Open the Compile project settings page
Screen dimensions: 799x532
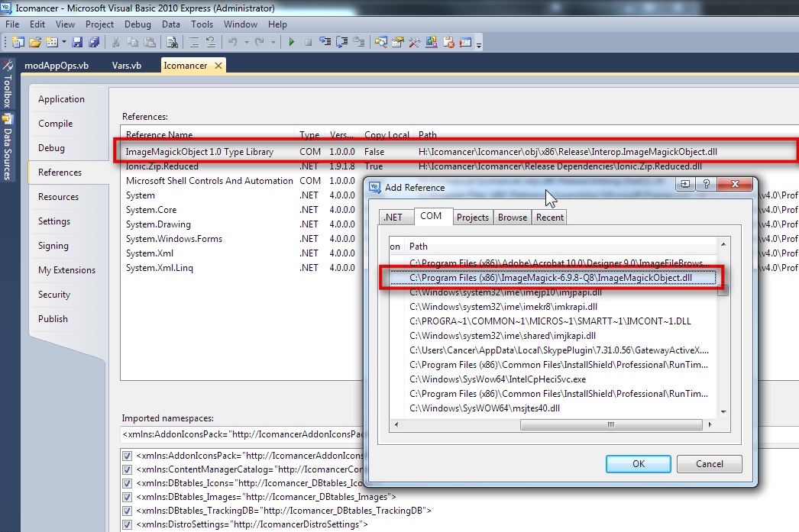pyautogui.click(x=56, y=124)
